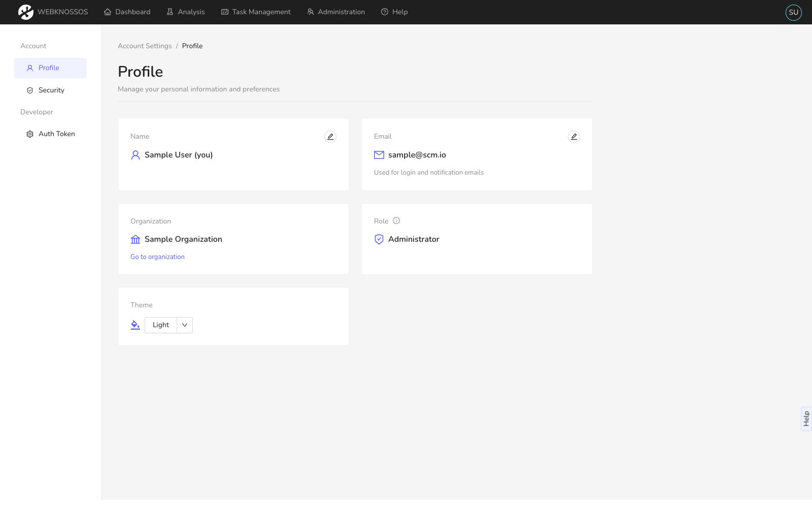Click the 'Sample User (you)' name text
The width and height of the screenshot is (812, 508).
[x=179, y=155]
